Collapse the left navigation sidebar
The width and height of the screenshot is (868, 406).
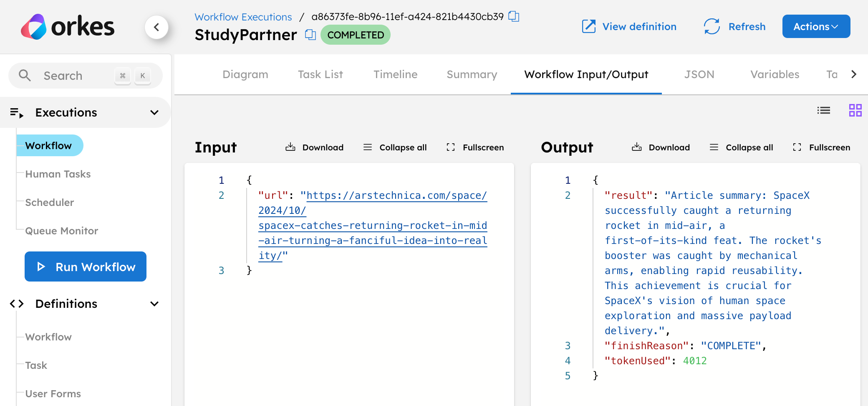click(x=157, y=27)
